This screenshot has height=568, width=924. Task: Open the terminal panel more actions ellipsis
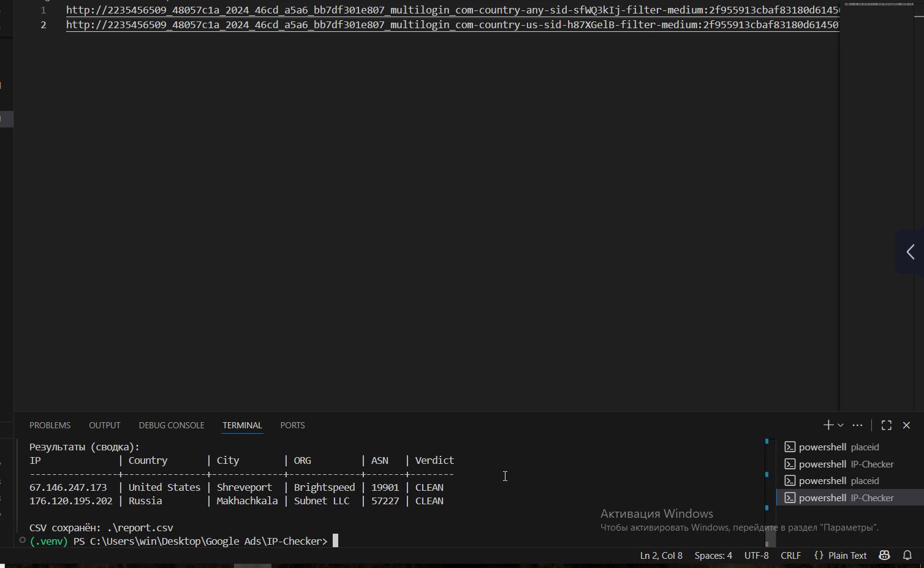click(x=857, y=425)
